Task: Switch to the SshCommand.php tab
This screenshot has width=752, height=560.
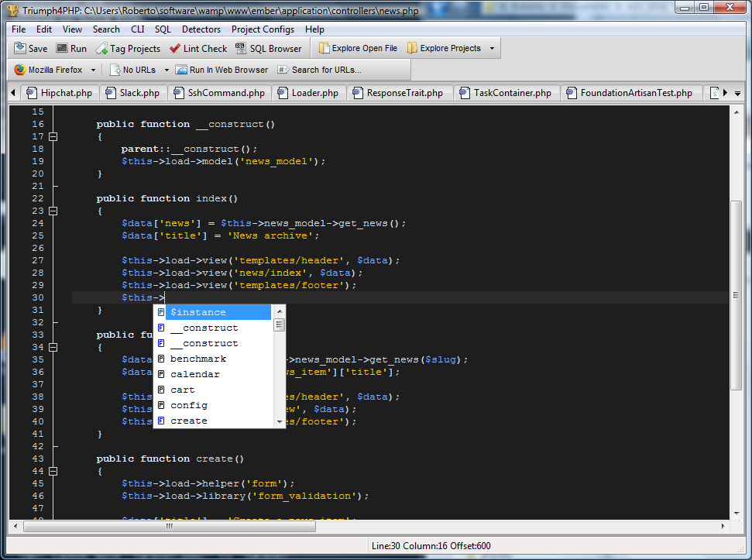Action: (x=220, y=92)
